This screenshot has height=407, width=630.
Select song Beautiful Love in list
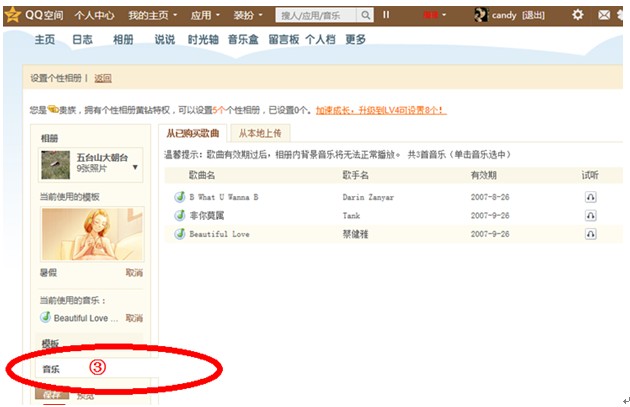click(219, 234)
